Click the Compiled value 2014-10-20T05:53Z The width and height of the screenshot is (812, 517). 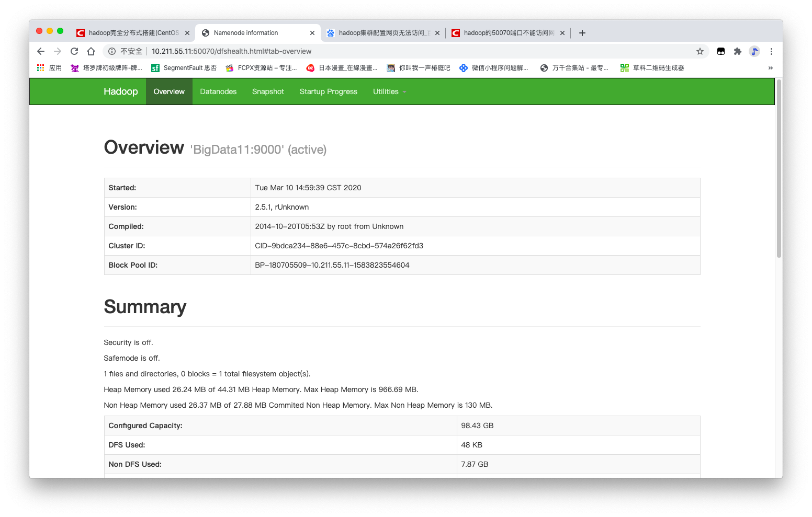(x=329, y=226)
